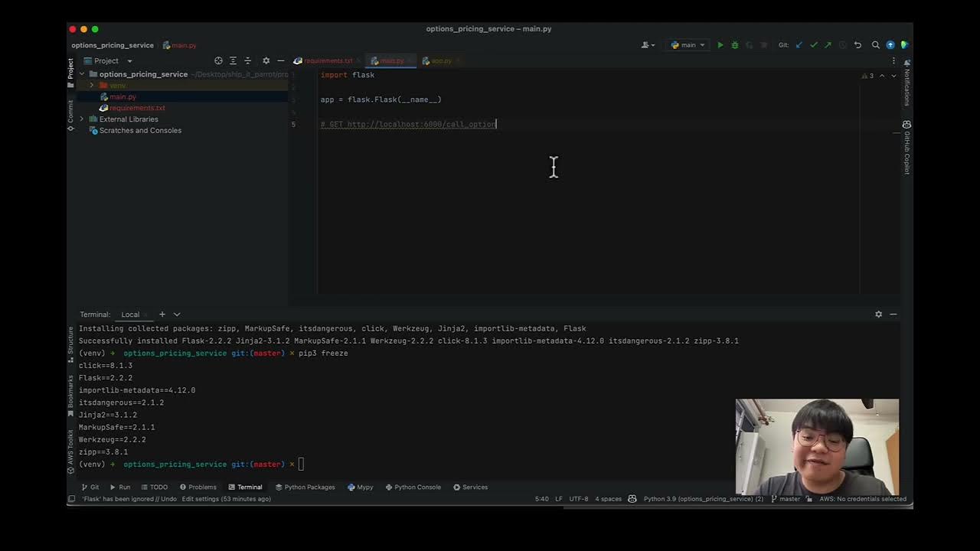Start debugging with the green bug icon
This screenshot has height=551, width=980.
pyautogui.click(x=735, y=45)
